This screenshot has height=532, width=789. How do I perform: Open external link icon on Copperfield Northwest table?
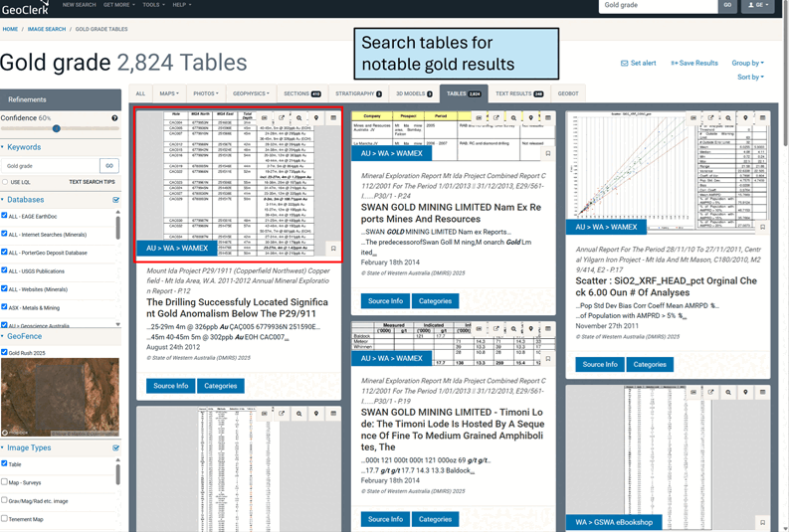(x=282, y=117)
